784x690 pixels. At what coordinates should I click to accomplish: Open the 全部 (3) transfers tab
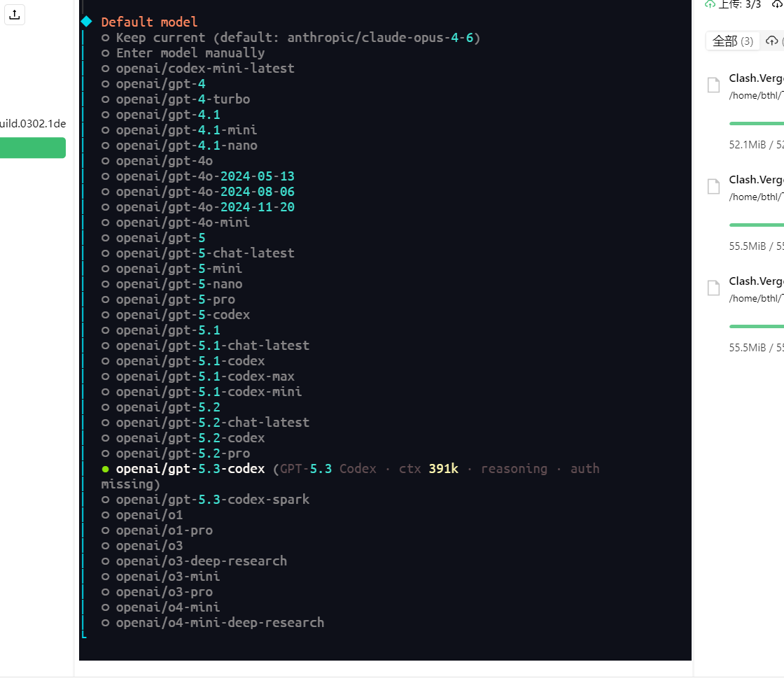732,41
